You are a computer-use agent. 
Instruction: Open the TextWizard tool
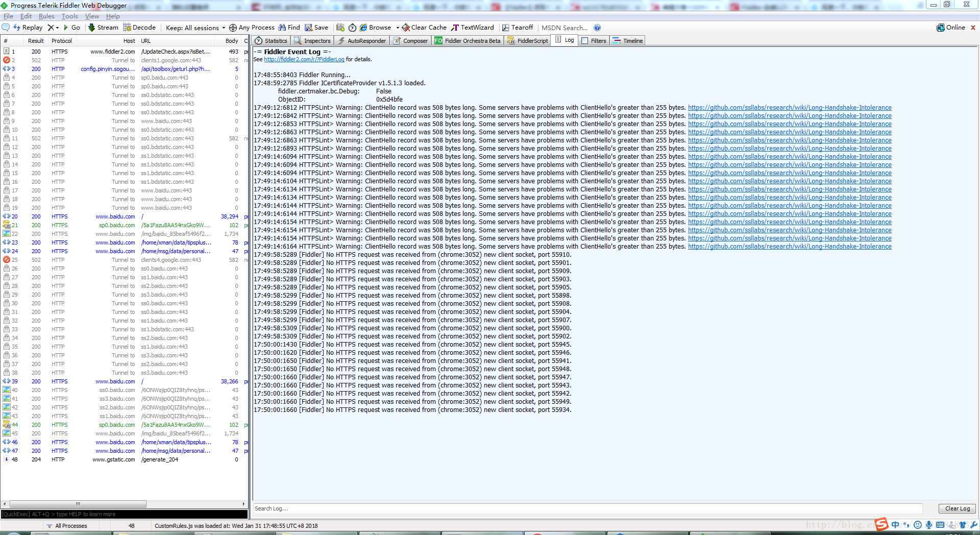(473, 28)
